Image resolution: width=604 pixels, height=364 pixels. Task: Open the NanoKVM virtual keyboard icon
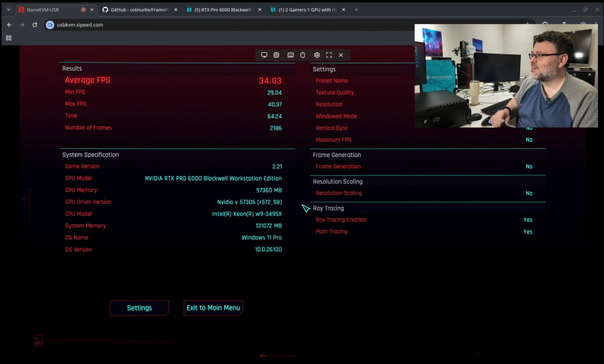(x=290, y=55)
